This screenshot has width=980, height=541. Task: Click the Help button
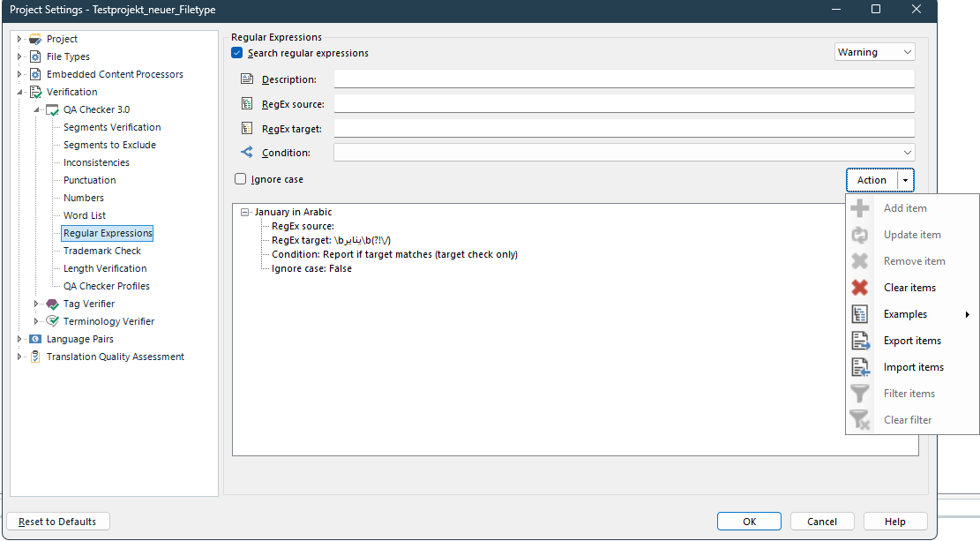click(894, 521)
